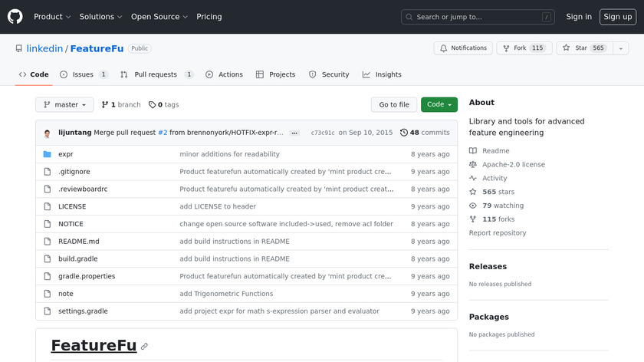Open the Apache-2.0 license link
644x362 pixels.
click(x=513, y=164)
